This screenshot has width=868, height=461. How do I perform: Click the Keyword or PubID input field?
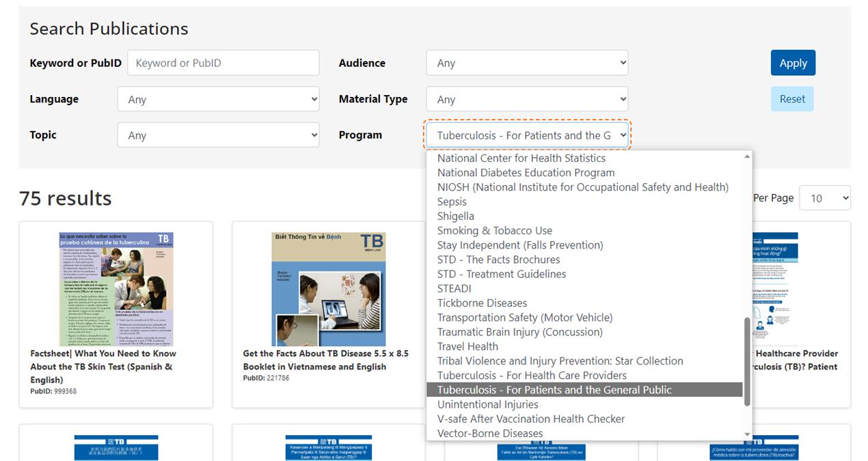click(223, 63)
